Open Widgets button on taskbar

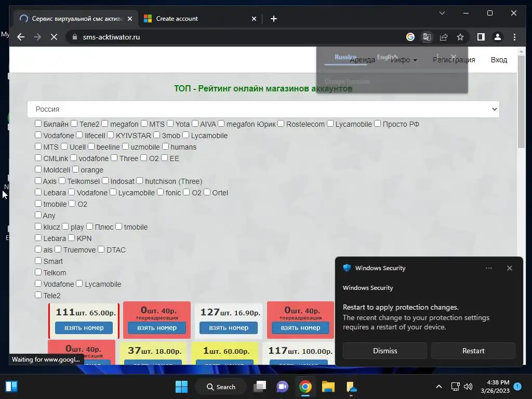point(11,387)
